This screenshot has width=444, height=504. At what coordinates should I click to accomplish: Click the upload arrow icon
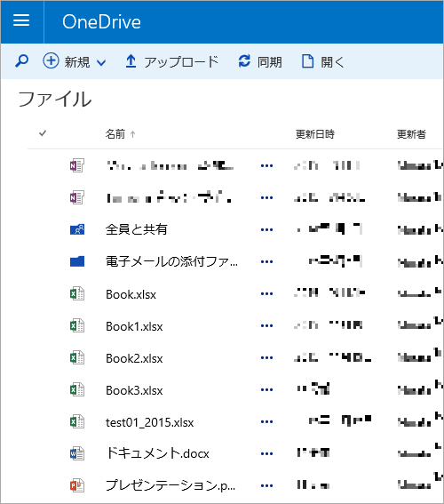tap(131, 61)
